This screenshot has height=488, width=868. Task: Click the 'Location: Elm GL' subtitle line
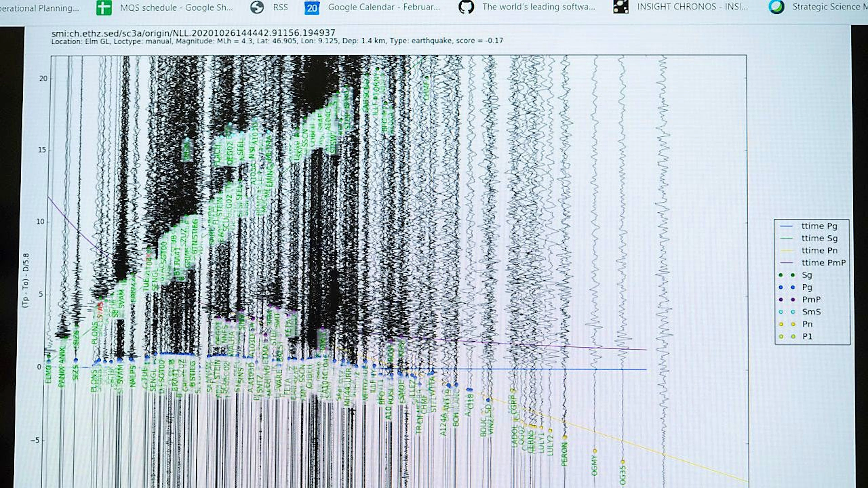pos(277,41)
